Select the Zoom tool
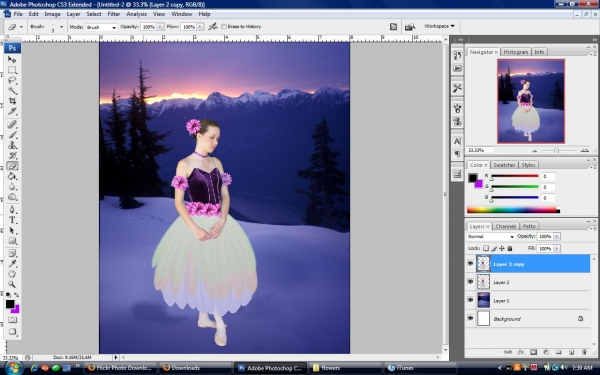This screenshot has width=600, height=375. pos(12,284)
